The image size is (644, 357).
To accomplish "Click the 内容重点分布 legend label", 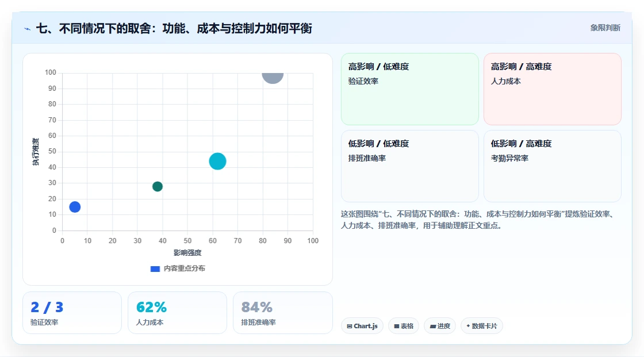I will [185, 268].
